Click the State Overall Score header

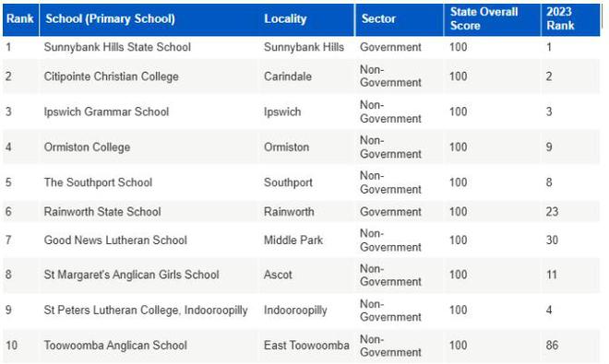click(484, 18)
